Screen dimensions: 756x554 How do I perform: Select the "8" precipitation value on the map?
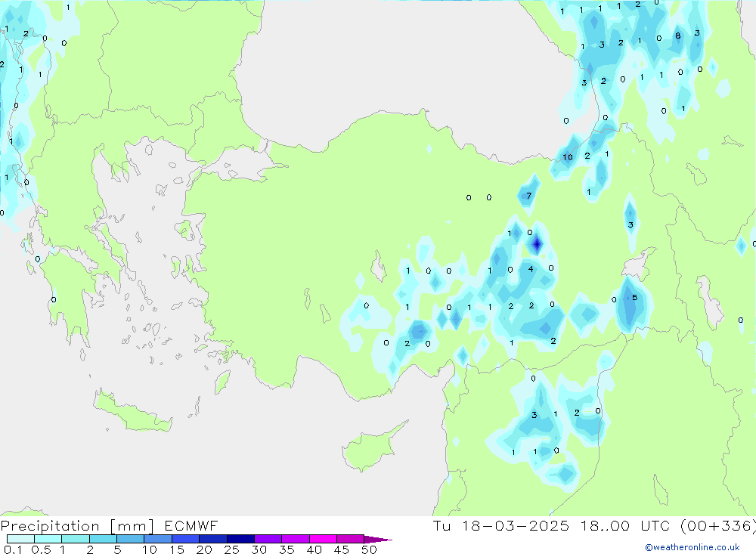click(x=678, y=36)
